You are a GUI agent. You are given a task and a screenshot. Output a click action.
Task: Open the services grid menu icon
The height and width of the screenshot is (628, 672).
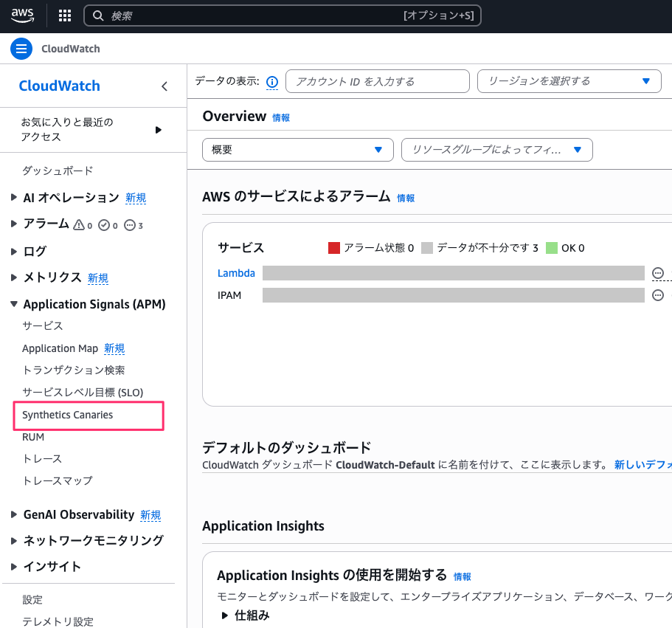coord(65,15)
